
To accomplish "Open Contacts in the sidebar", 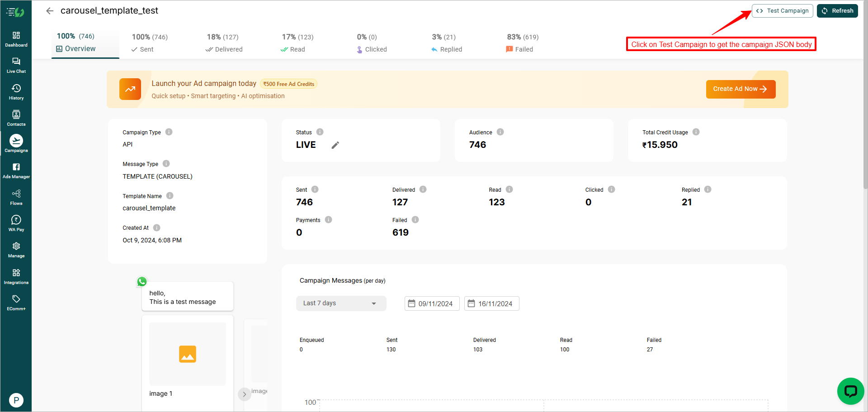I will coord(16,118).
